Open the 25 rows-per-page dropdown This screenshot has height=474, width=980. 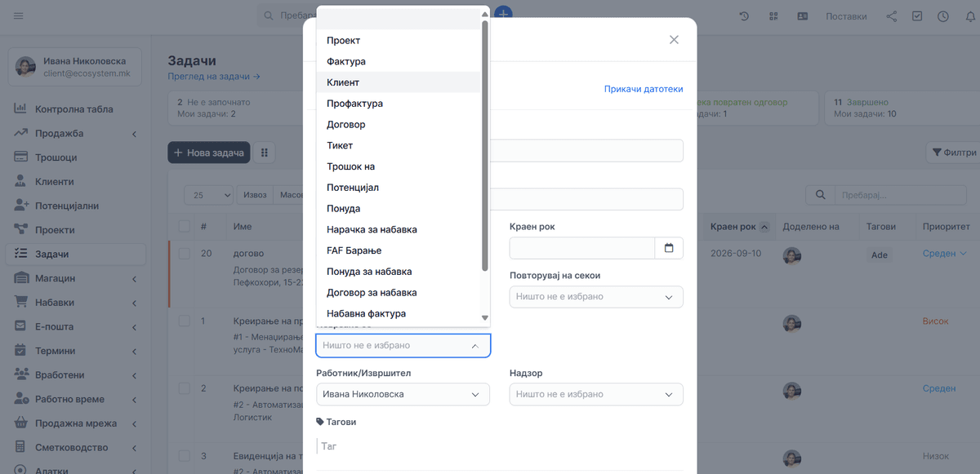coord(209,195)
